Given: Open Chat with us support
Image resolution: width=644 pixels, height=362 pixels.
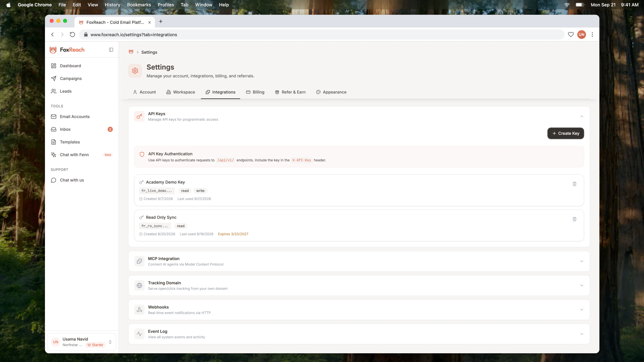Looking at the screenshot, I should click(82, 180).
